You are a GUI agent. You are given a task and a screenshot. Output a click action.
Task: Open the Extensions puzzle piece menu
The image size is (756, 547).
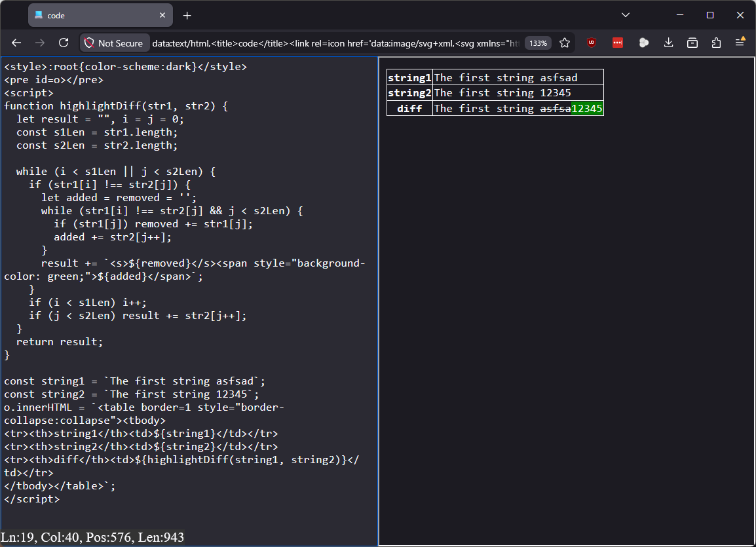pyautogui.click(x=717, y=43)
